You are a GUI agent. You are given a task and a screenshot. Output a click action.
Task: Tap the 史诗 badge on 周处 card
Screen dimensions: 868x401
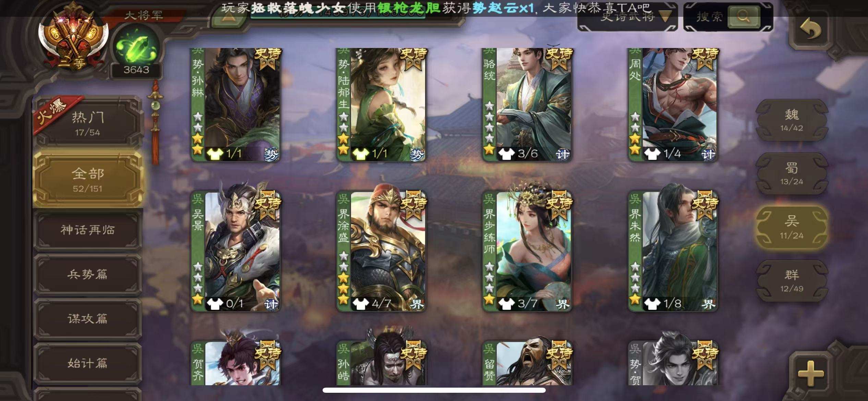[704, 58]
